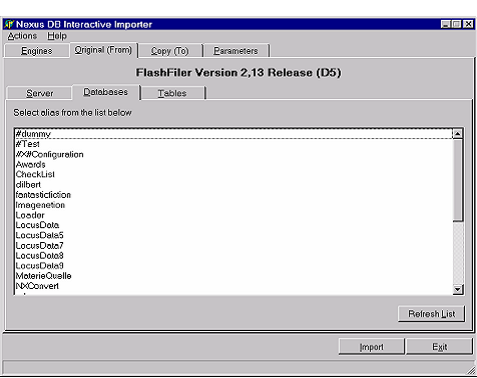The image size is (477, 378).
Task: Click the Import button
Action: [372, 347]
